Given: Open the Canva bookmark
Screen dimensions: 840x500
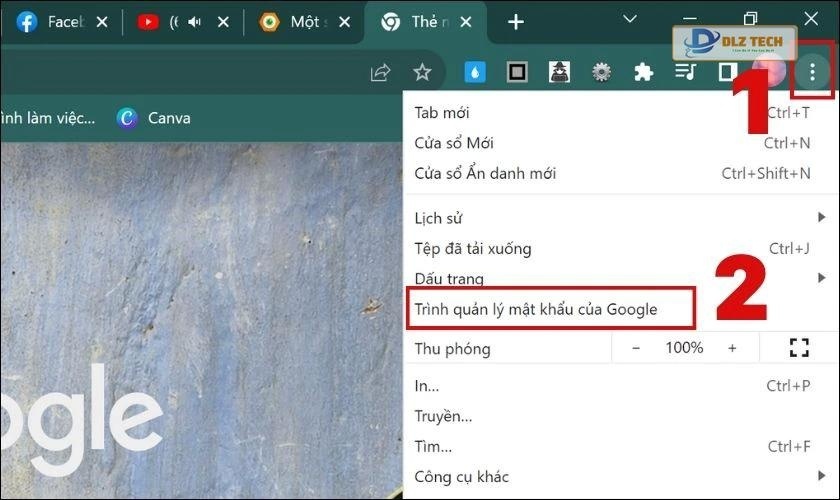Looking at the screenshot, I should [153, 118].
